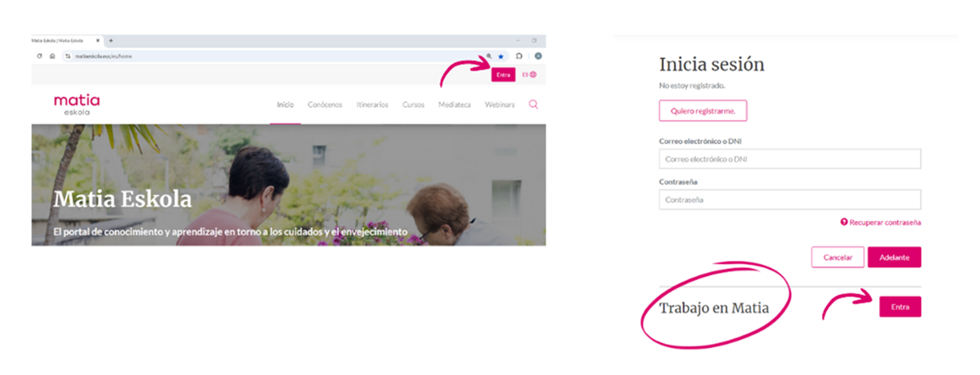Image resolution: width=980 pixels, height=375 pixels.
Task: Open the Cursos menu item
Action: click(413, 105)
